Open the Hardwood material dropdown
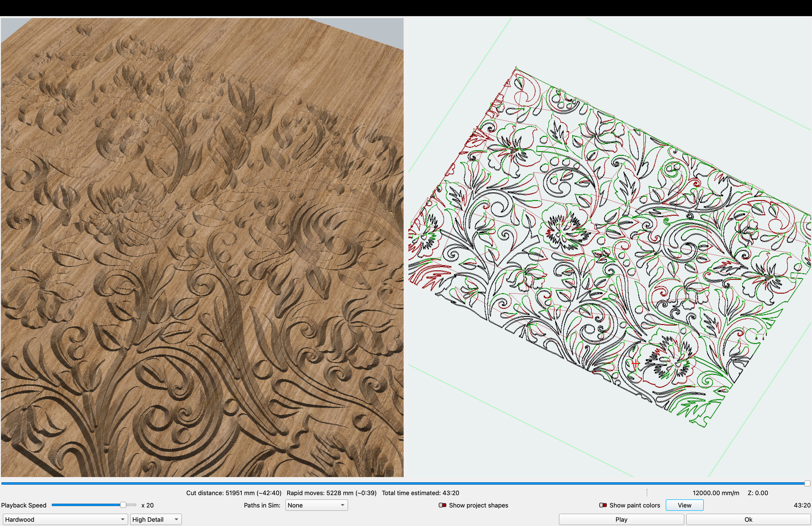 pos(65,519)
